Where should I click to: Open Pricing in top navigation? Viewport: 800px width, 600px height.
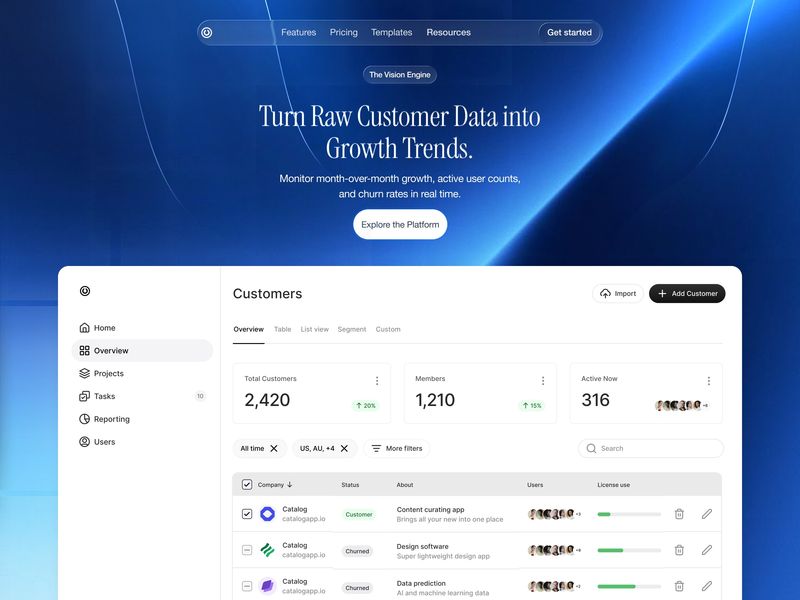[x=343, y=32]
